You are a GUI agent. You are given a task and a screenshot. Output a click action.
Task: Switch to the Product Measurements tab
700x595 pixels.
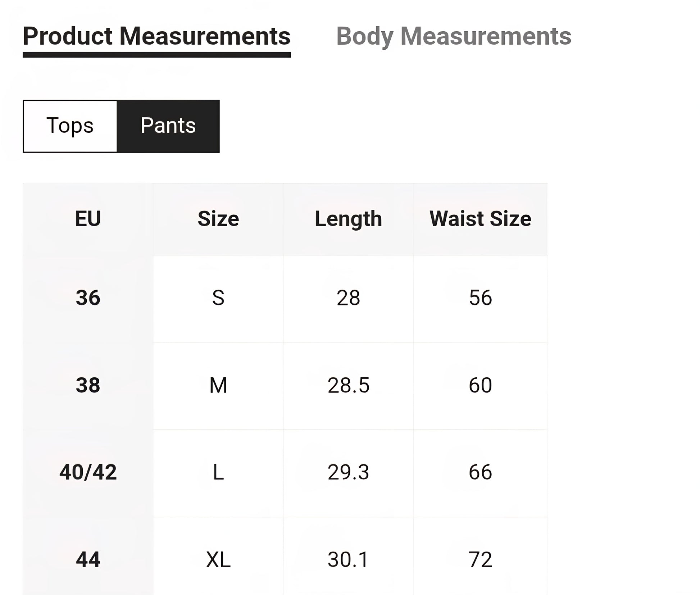pos(156,37)
